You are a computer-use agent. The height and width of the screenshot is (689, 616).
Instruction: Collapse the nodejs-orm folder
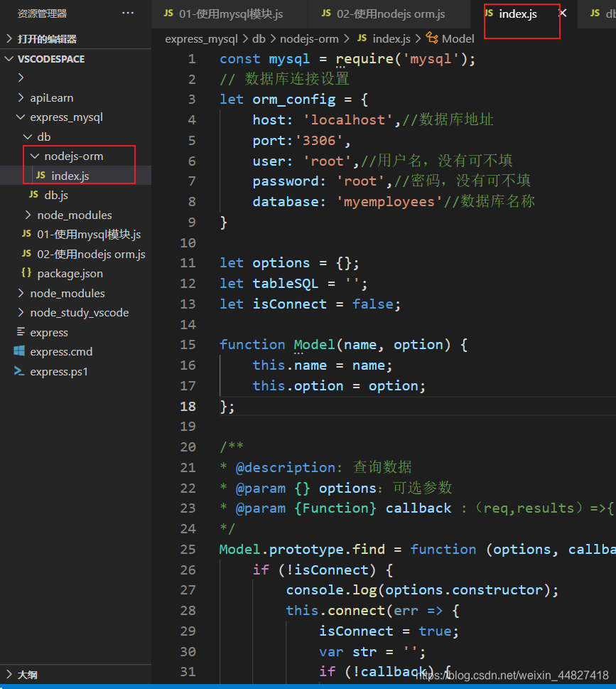click(35, 156)
